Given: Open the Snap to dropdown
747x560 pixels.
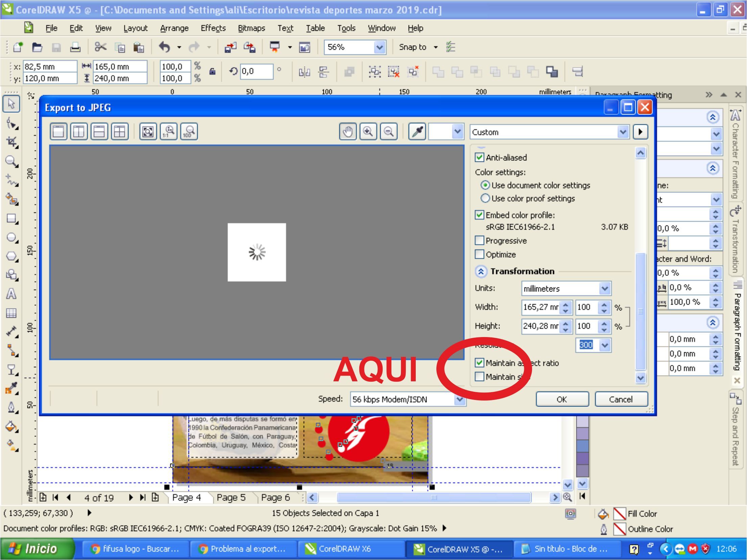Looking at the screenshot, I should 436,47.
